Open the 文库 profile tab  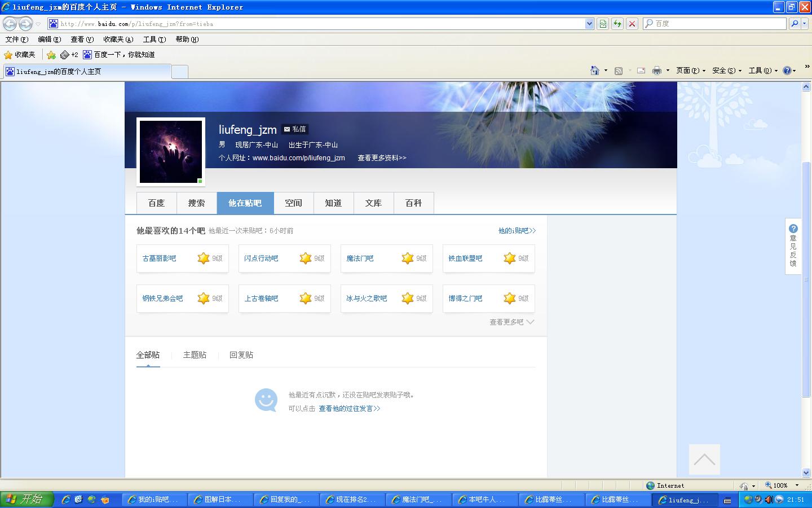click(374, 203)
